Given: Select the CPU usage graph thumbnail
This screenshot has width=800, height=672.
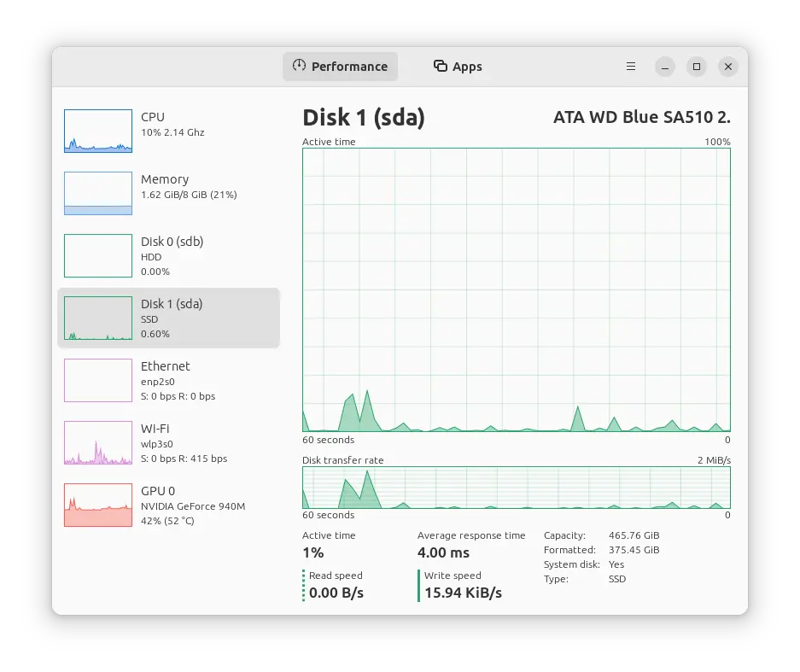Looking at the screenshot, I should click(98, 131).
